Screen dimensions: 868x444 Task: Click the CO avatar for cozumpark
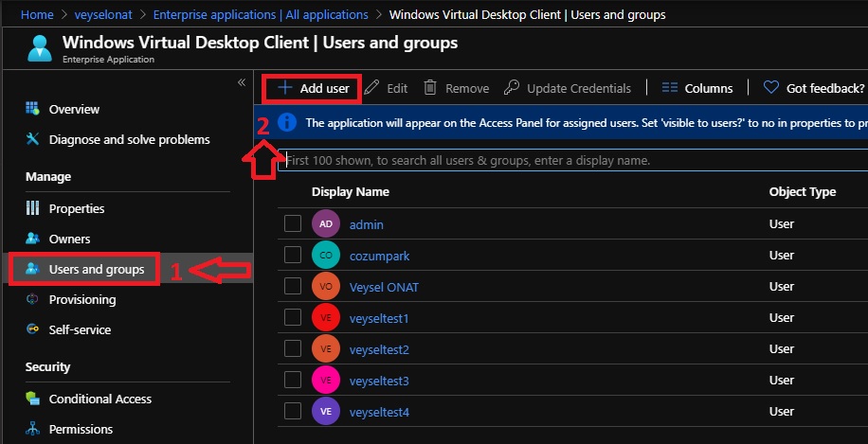pyautogui.click(x=326, y=256)
